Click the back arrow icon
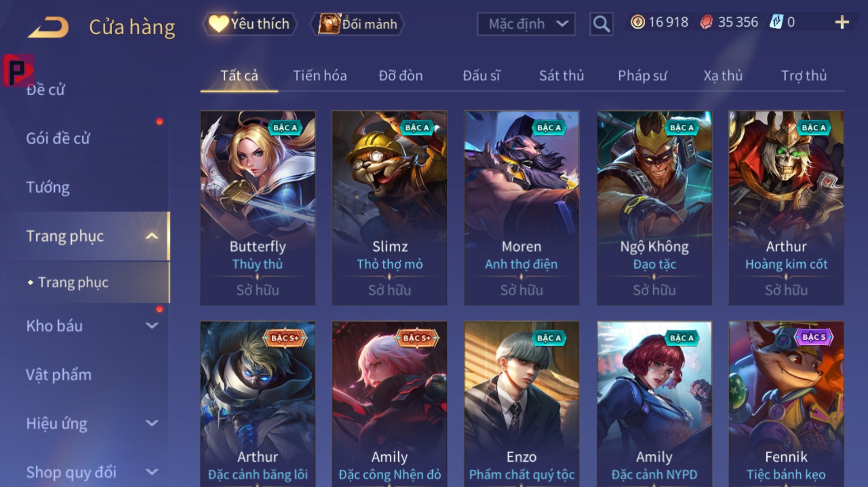The image size is (868, 487). pos(48,27)
